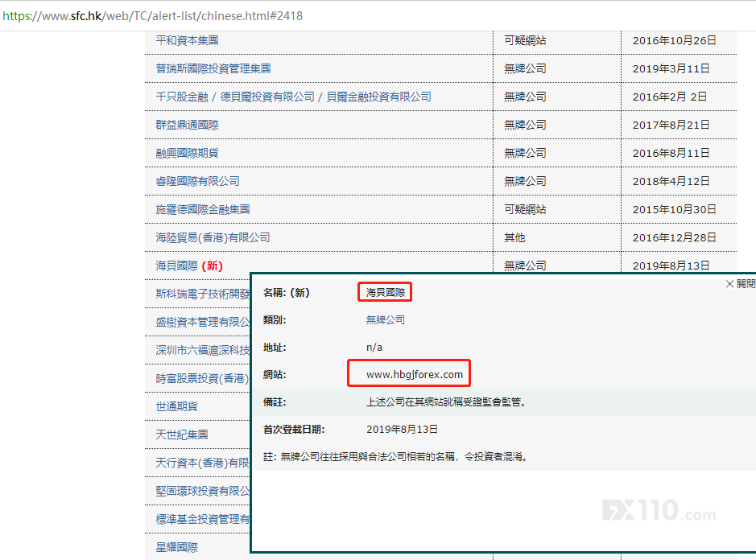Open 世通期貨 entry
Screen dimensions: 756x560
(176, 406)
